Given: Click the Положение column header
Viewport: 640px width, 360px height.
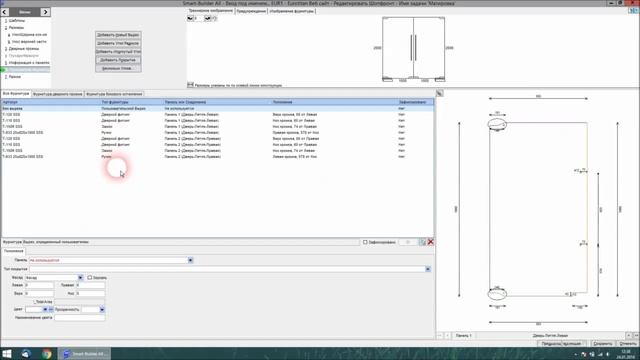Looking at the screenshot, I should coord(334,102).
